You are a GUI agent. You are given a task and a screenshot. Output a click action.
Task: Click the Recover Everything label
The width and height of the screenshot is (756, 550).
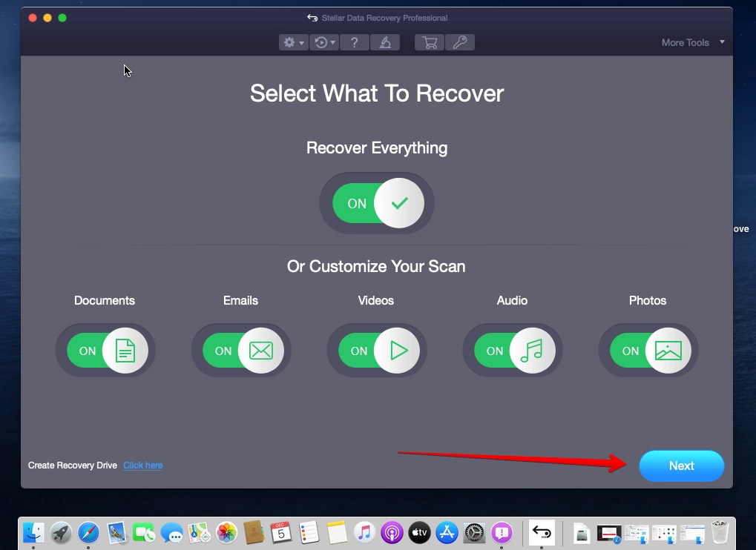coord(377,148)
